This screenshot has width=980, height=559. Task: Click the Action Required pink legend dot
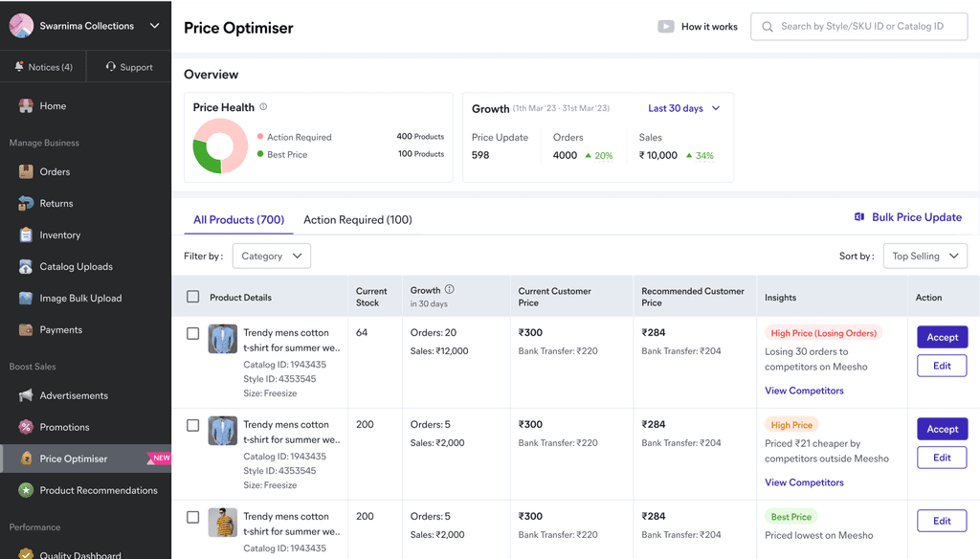point(260,136)
